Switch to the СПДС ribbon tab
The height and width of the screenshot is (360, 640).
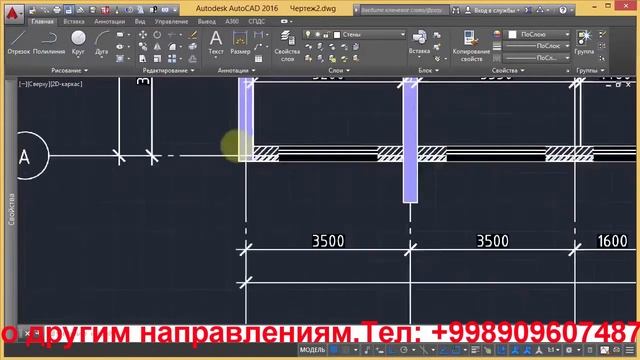[x=257, y=21]
